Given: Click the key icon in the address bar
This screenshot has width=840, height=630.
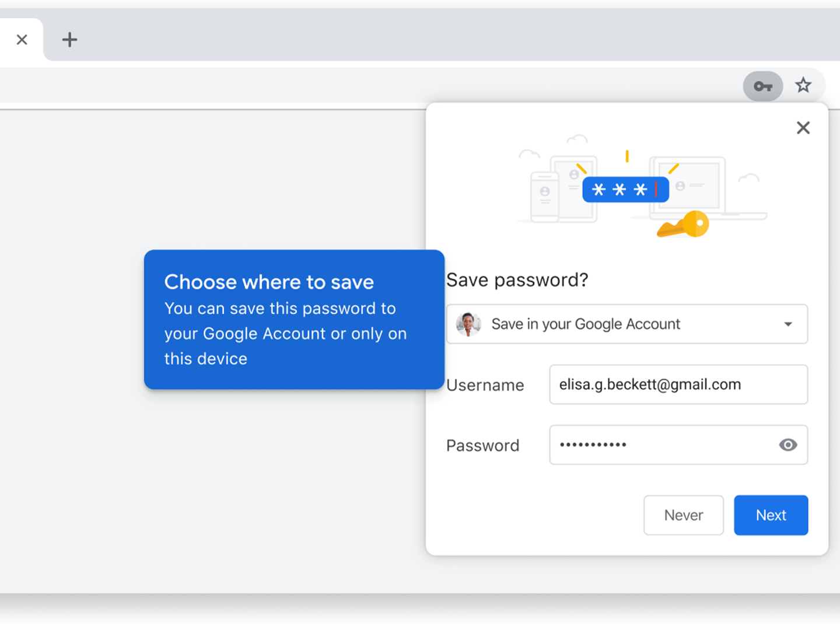Looking at the screenshot, I should pos(762,86).
